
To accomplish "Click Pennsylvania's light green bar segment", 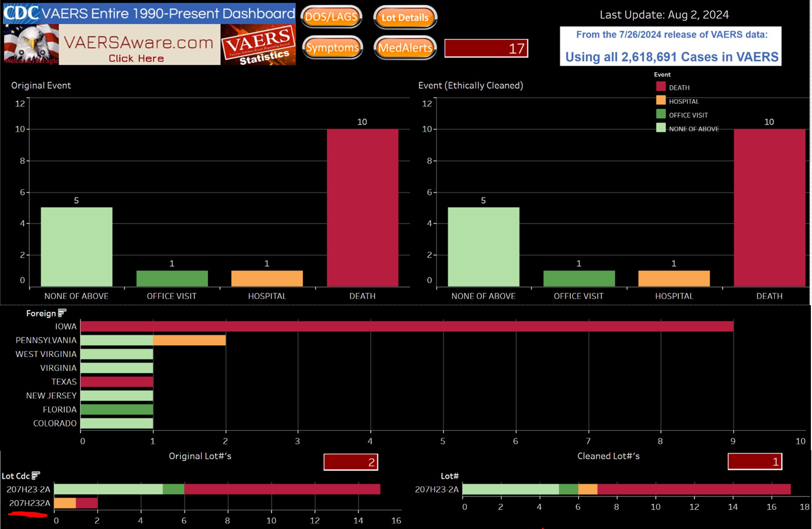I will click(117, 340).
